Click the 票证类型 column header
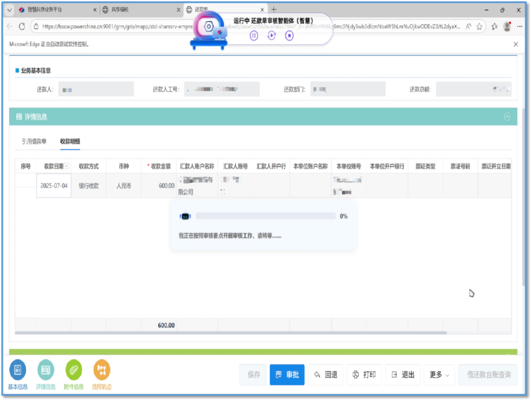Viewport: 532px width, 401px height. click(x=426, y=166)
